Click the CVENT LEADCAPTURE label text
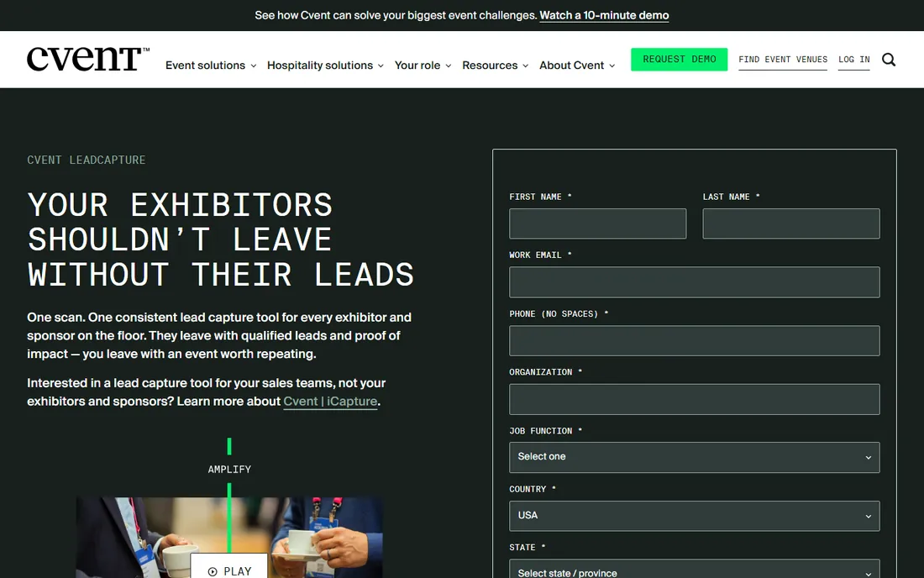 [x=86, y=160]
